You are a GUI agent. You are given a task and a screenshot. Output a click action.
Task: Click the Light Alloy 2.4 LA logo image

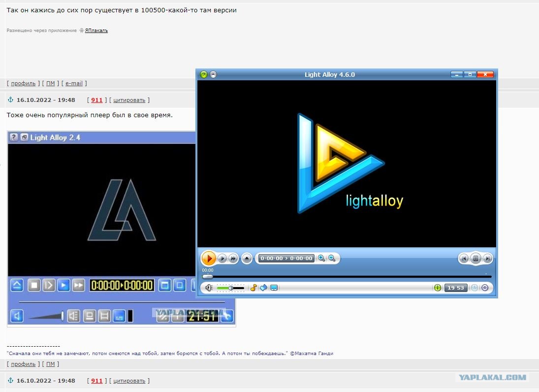[x=122, y=210]
